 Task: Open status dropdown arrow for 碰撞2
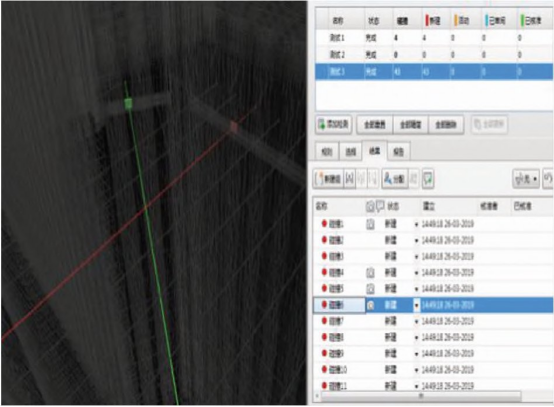click(x=417, y=241)
